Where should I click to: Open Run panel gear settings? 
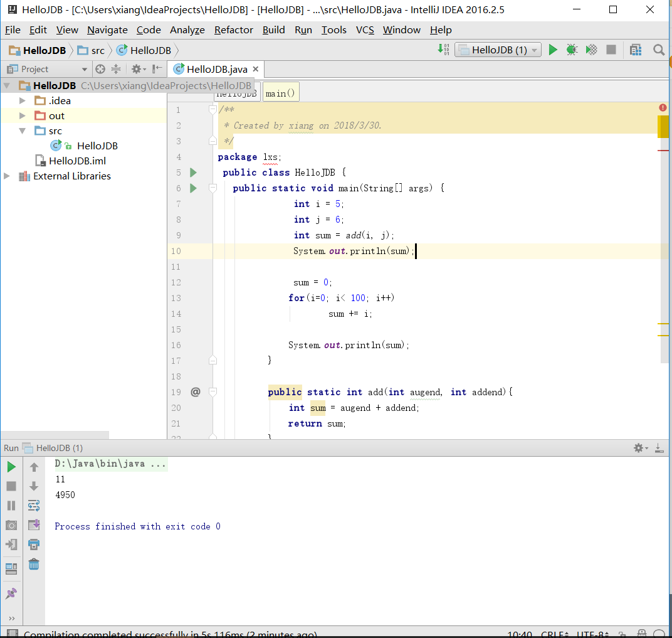[x=640, y=448]
